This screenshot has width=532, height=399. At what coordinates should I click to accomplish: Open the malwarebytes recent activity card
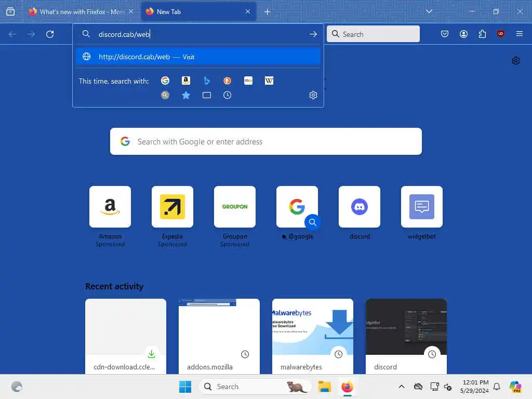(x=313, y=336)
